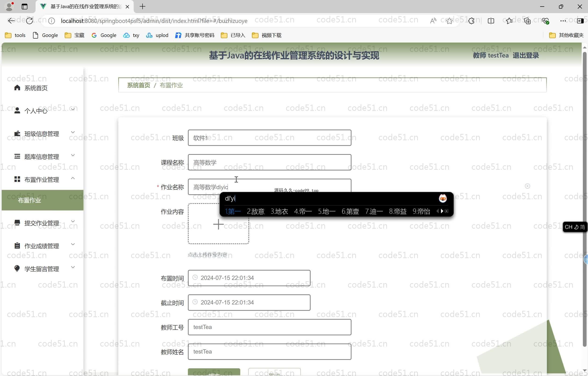588x376 pixels.
Task: Click the page vertical scrollbar
Action: click(584, 199)
